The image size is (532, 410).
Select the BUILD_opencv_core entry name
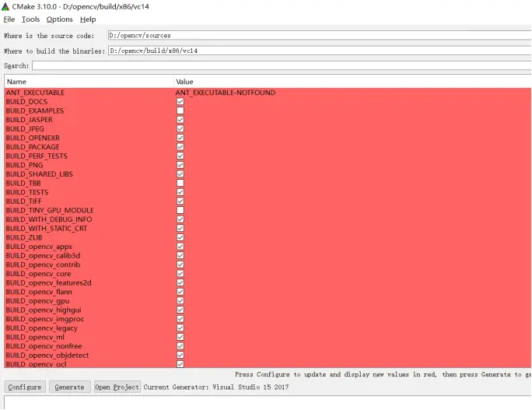[x=38, y=274]
